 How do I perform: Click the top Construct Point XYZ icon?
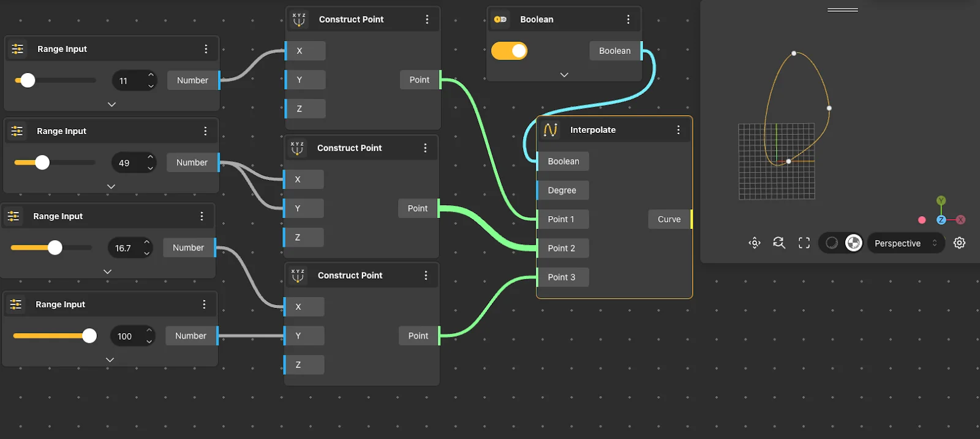point(299,20)
